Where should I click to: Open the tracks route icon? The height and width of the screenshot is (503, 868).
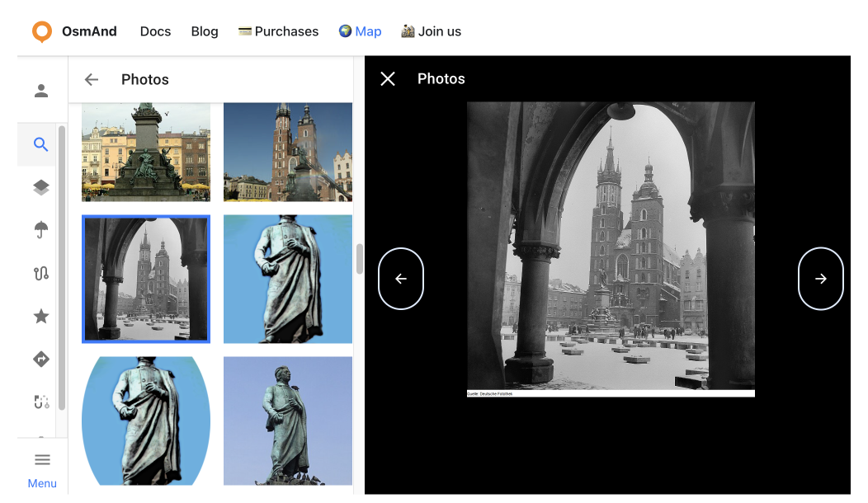[x=41, y=274]
